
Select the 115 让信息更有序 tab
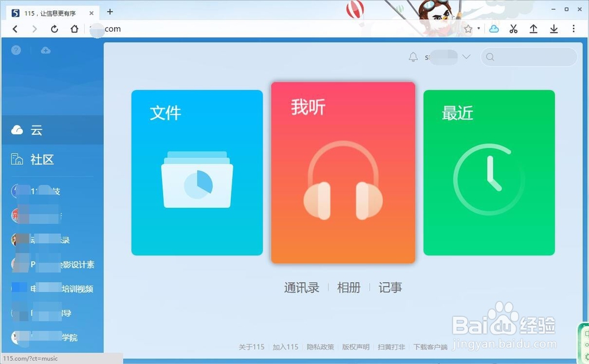point(52,13)
